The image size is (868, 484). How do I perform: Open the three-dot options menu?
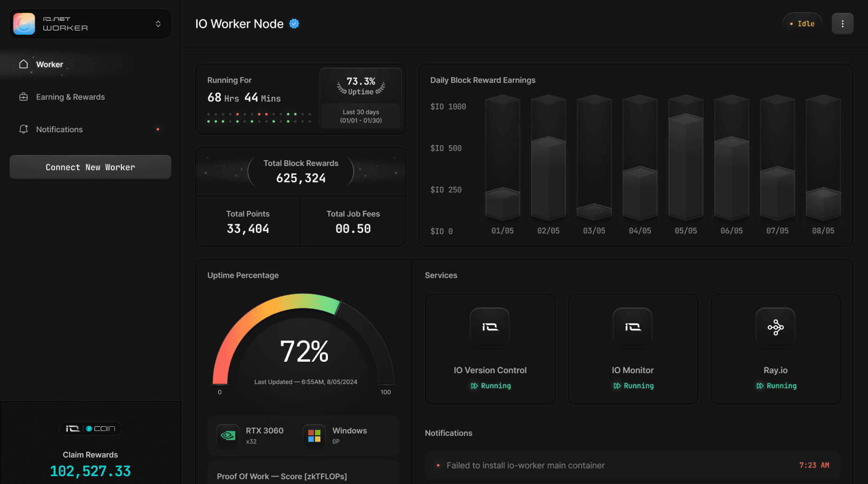pos(842,24)
